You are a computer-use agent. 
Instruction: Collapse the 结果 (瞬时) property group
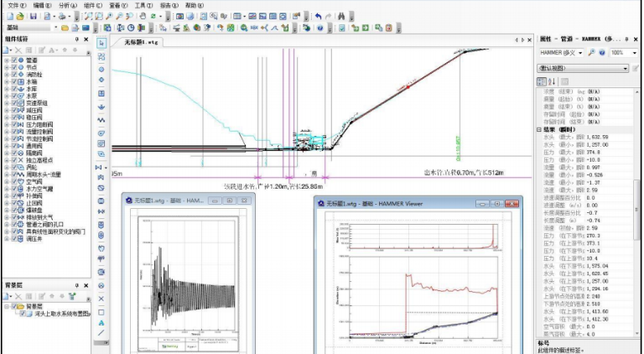pyautogui.click(x=539, y=129)
